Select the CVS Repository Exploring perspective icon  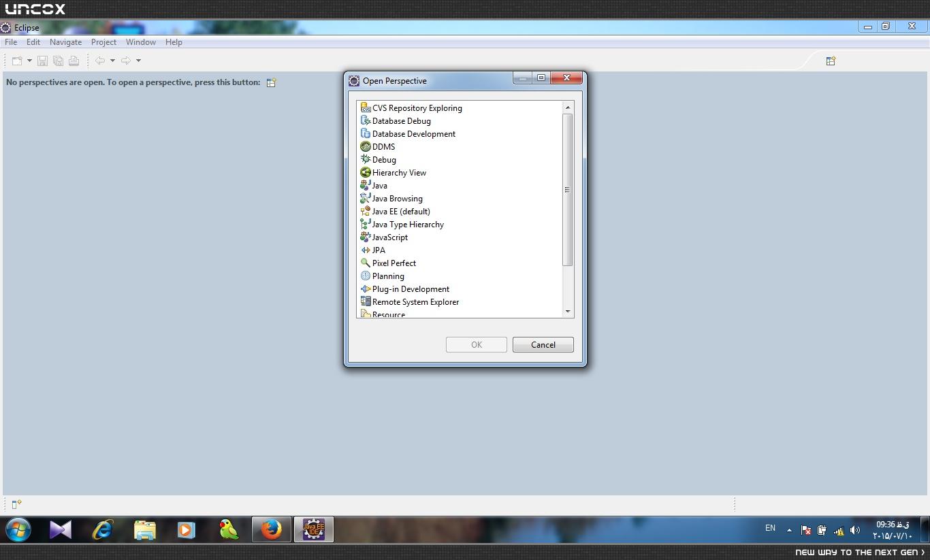point(366,108)
